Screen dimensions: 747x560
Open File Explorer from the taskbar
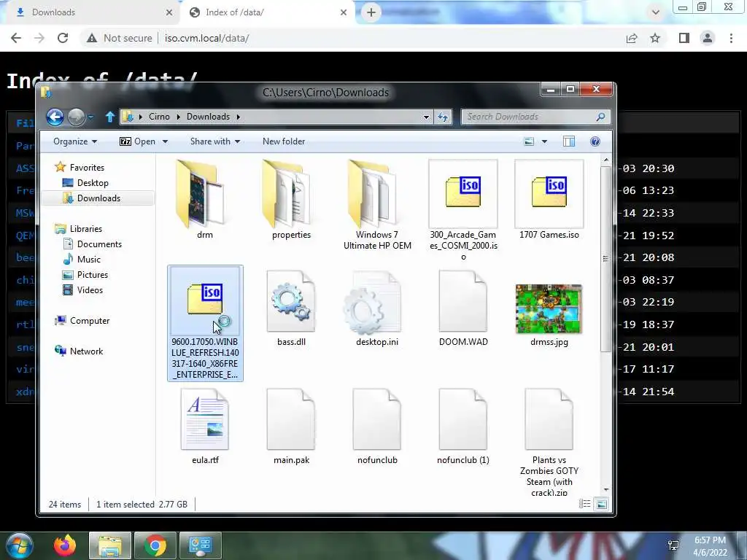110,545
